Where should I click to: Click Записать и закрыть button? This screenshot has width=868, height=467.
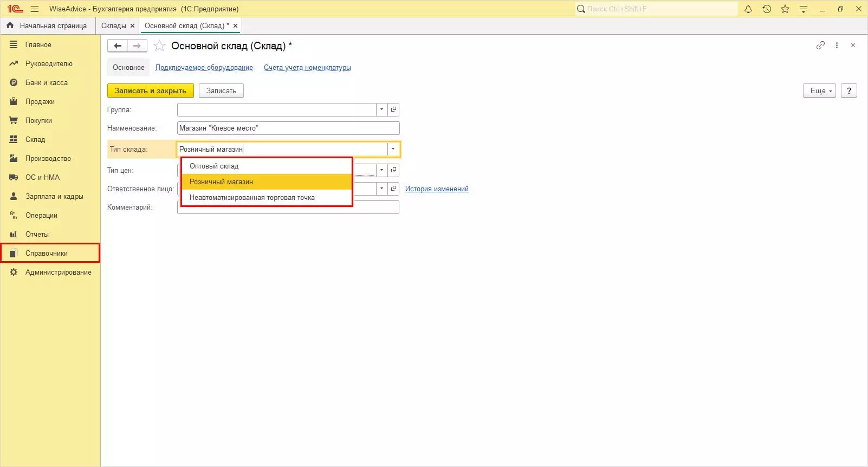[x=151, y=90]
